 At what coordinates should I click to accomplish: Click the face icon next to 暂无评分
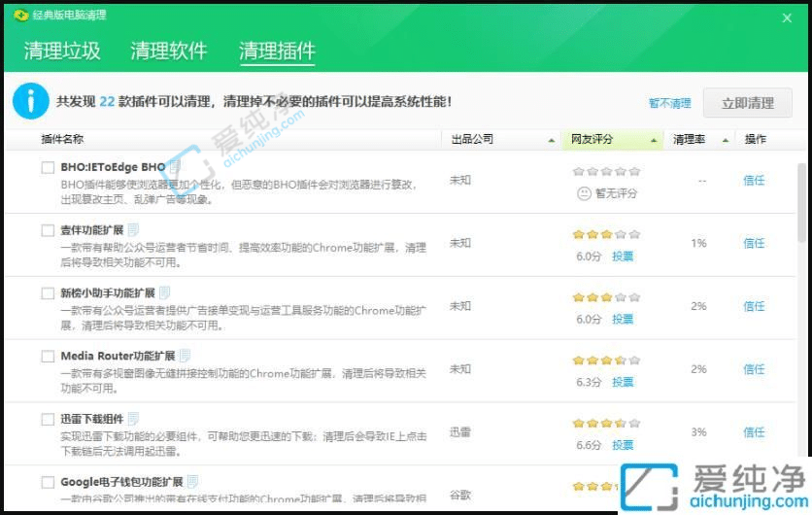tap(584, 193)
